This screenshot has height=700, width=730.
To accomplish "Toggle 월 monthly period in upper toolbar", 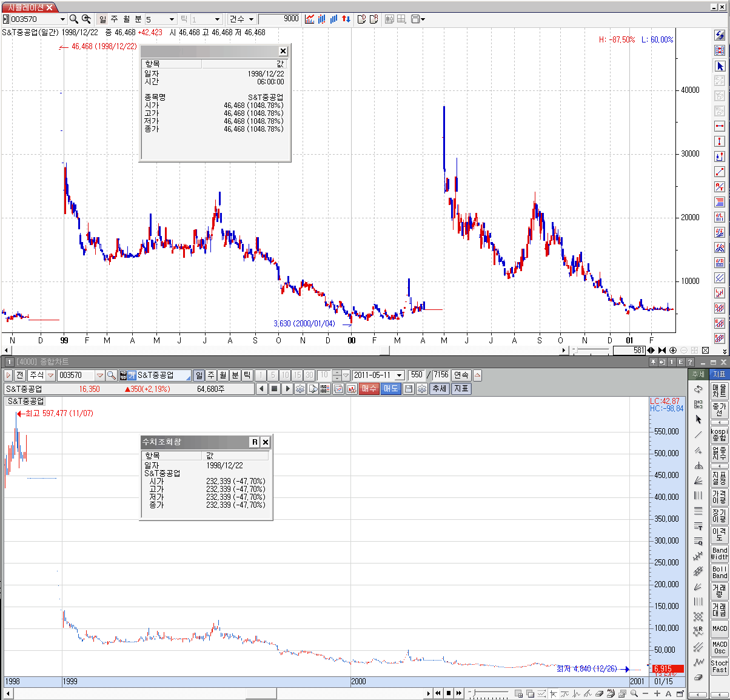I will [x=126, y=19].
